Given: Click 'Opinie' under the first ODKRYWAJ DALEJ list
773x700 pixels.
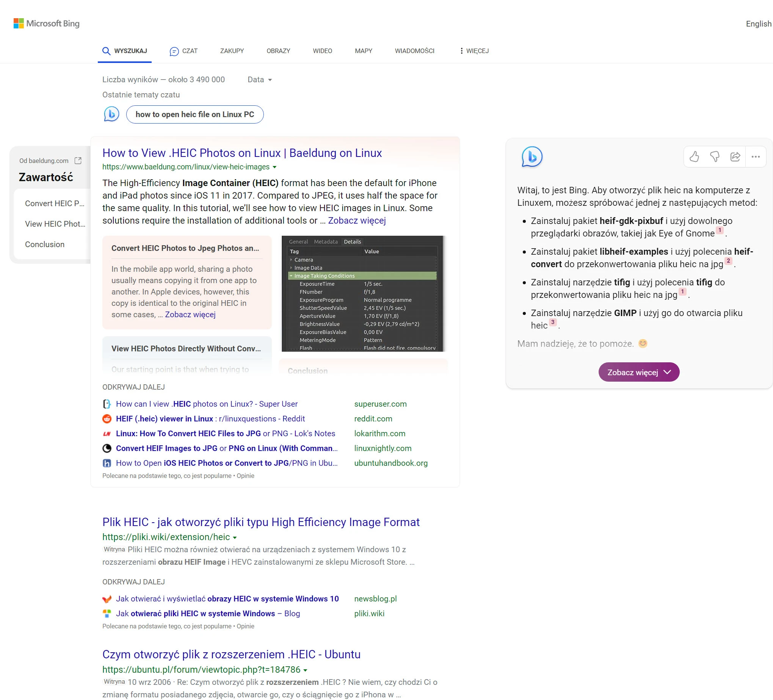Looking at the screenshot, I should click(x=245, y=476).
